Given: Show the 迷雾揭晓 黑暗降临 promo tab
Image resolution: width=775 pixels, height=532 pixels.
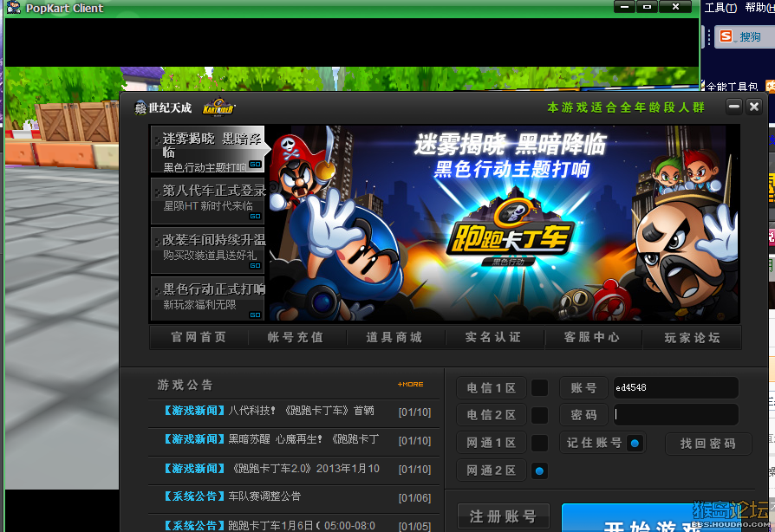Looking at the screenshot, I should (207, 149).
